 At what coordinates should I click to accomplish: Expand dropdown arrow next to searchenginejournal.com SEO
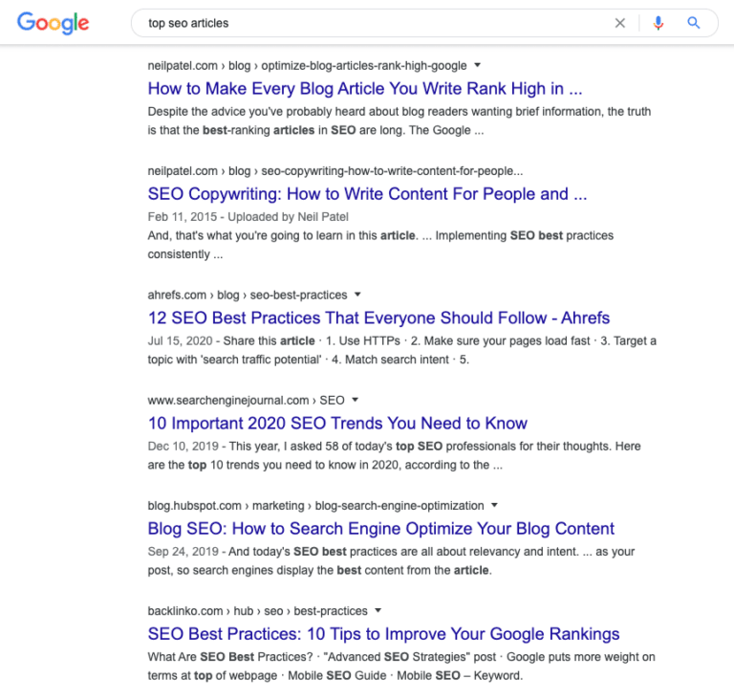(355, 400)
